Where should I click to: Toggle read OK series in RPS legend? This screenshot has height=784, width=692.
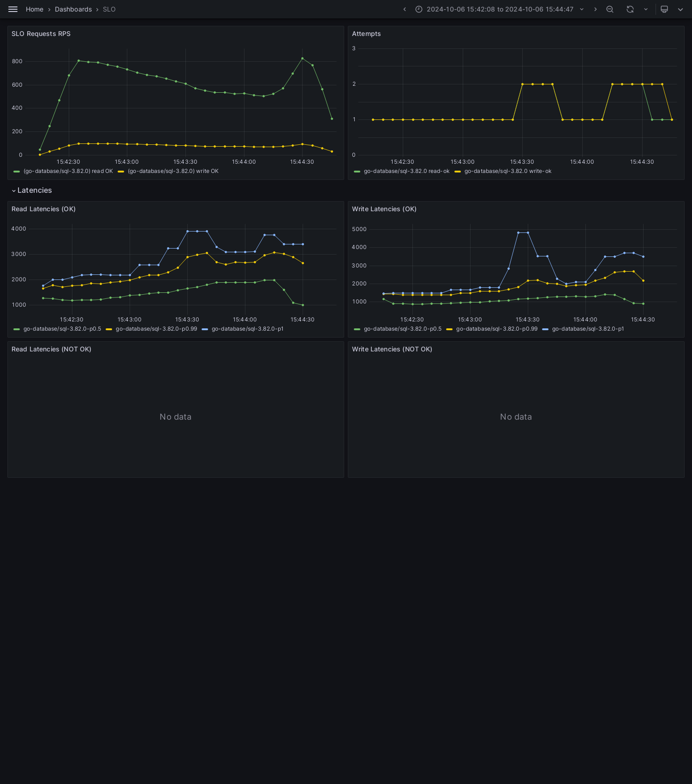pos(68,171)
